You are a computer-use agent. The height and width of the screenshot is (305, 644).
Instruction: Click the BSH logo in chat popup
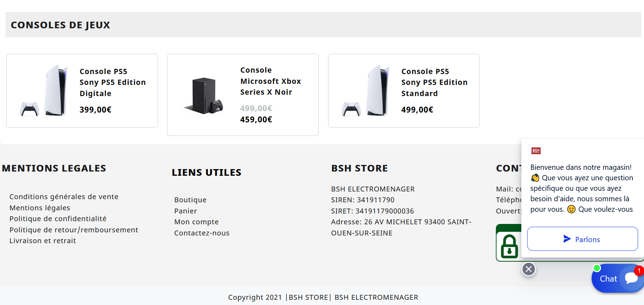536,151
